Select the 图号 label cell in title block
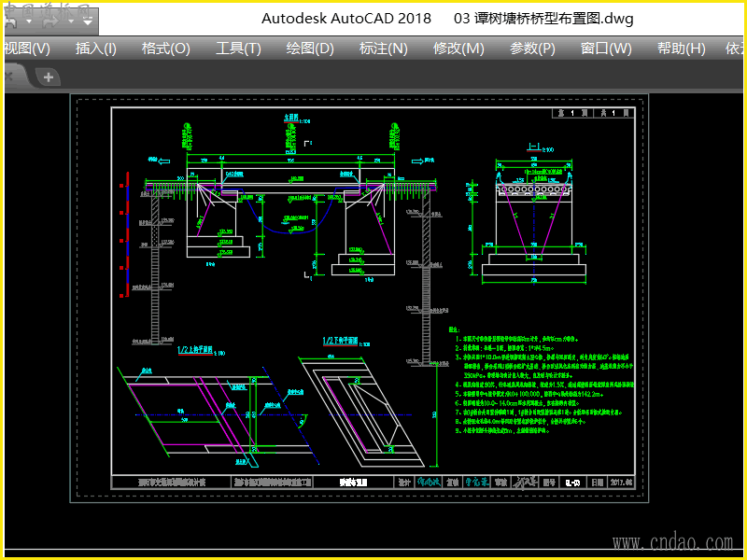 (x=549, y=483)
